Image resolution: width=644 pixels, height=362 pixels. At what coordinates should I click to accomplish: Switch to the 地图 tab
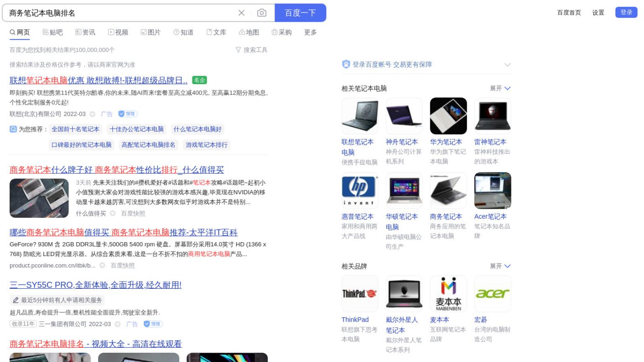[249, 32]
